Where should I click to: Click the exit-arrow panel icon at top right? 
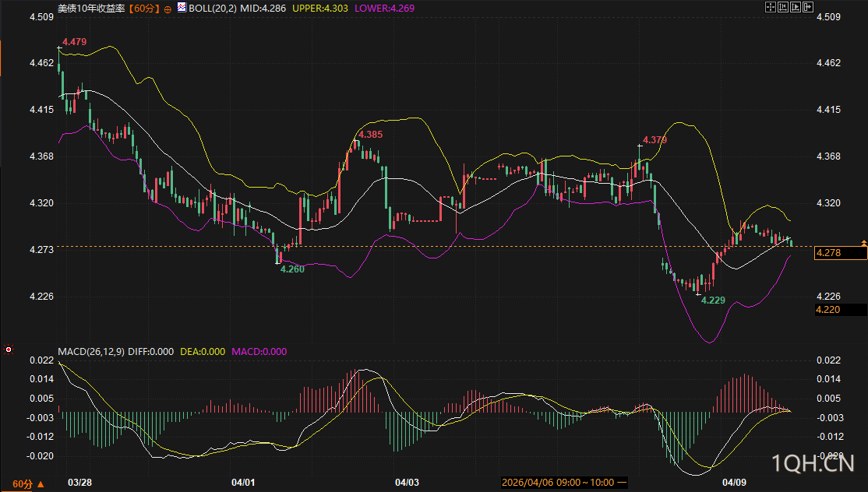[x=808, y=8]
